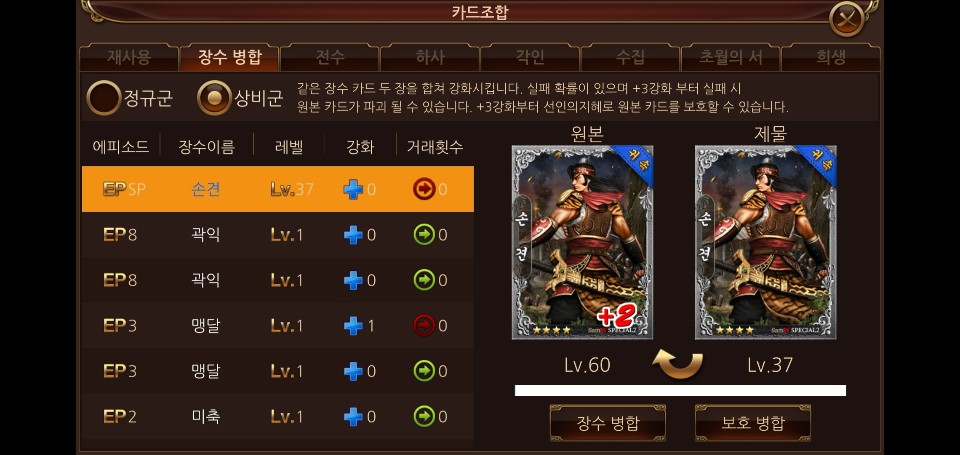
Task: Select the 원본 손견 +2 card
Action: point(582,242)
